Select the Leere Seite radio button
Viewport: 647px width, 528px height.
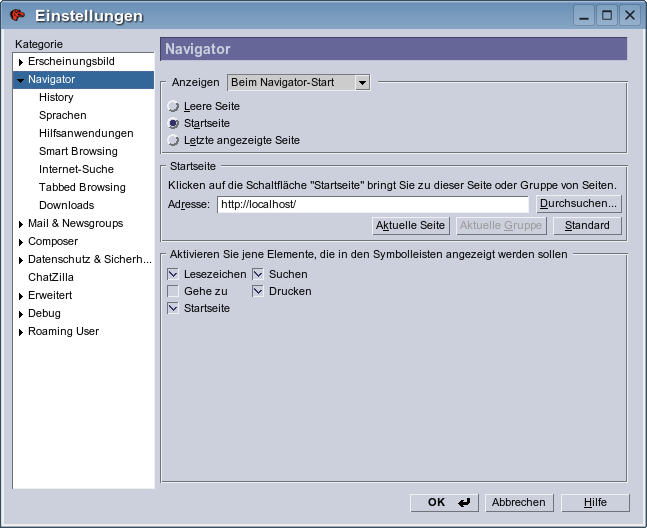point(174,106)
